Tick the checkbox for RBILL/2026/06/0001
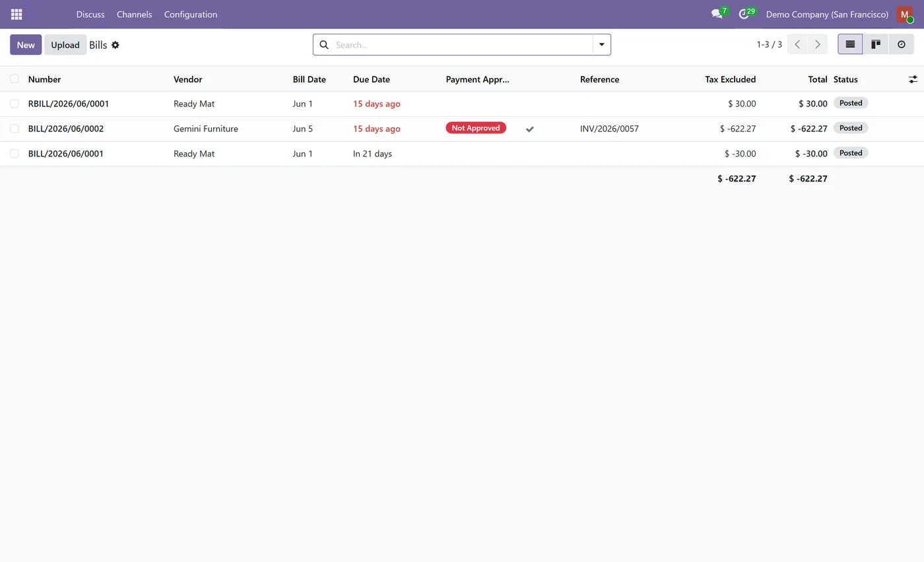This screenshot has width=924, height=562. pyautogui.click(x=14, y=104)
